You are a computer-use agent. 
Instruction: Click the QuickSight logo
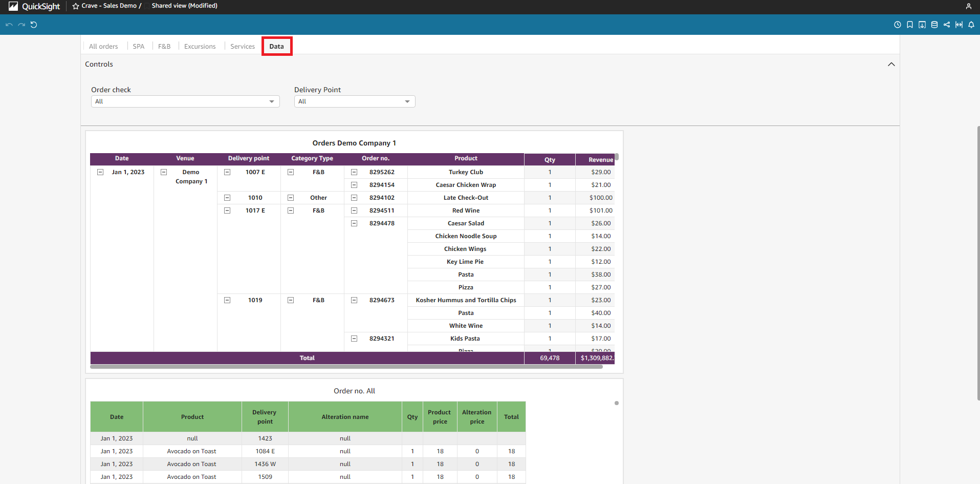tap(35, 6)
